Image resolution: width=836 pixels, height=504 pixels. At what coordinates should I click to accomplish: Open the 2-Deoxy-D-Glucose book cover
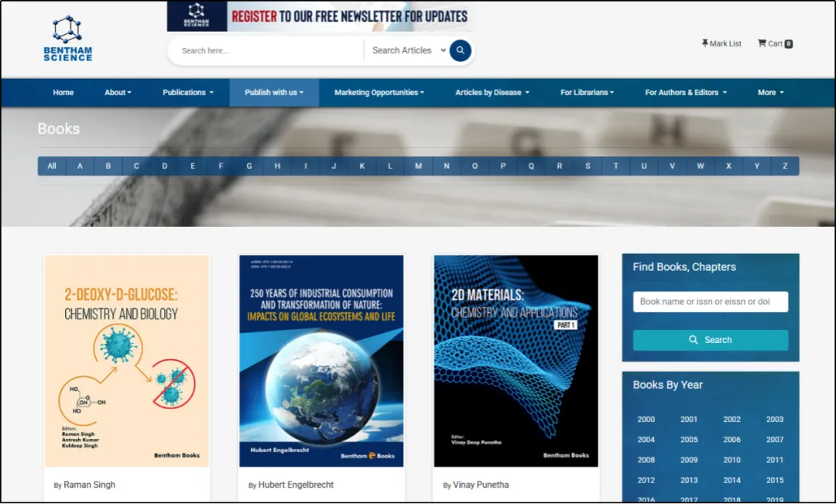[127, 361]
